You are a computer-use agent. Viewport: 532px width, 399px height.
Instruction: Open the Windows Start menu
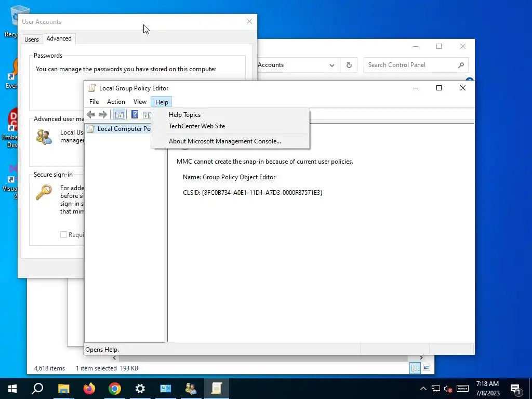[x=12, y=389]
